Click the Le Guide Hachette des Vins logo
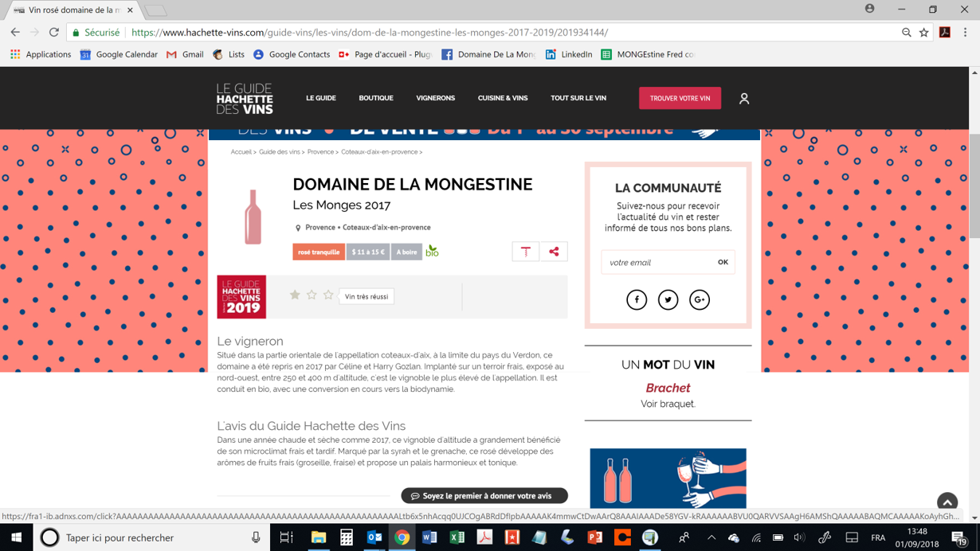Viewport: 980px width, 551px height. tap(245, 99)
